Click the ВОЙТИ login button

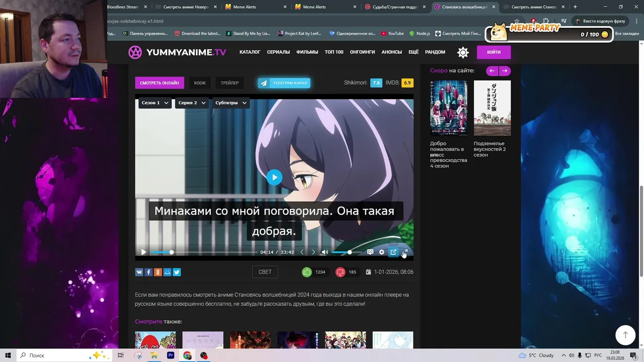pos(494,52)
